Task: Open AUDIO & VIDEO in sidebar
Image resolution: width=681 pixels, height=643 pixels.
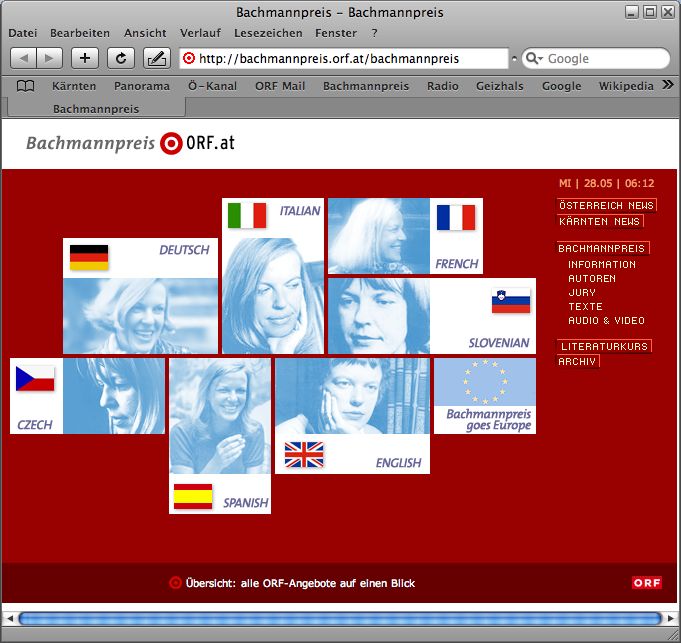Action: click(606, 320)
